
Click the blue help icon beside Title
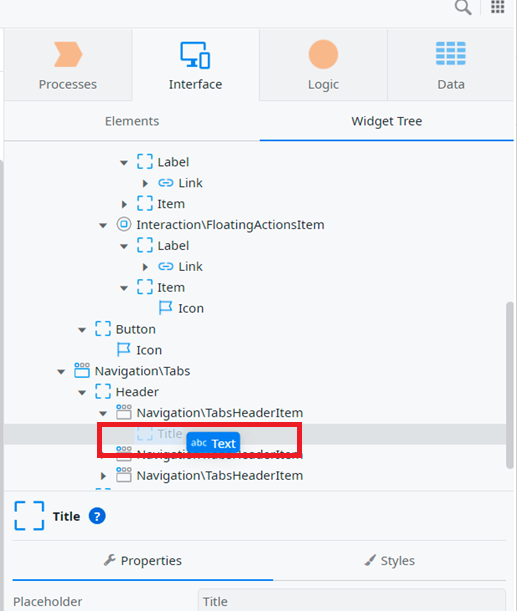97,516
